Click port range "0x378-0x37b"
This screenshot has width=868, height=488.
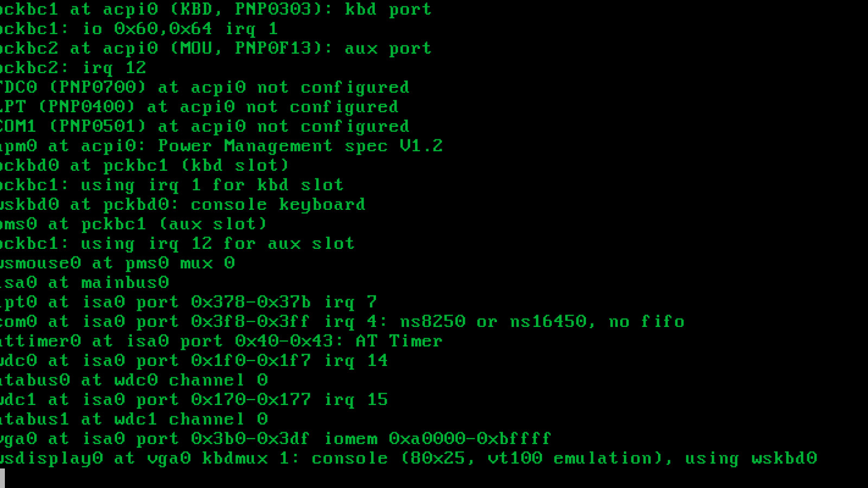click(251, 302)
